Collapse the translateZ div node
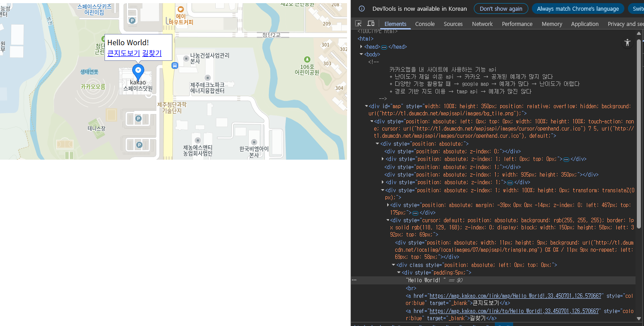Screen dimensions: 644x326 pos(383,191)
